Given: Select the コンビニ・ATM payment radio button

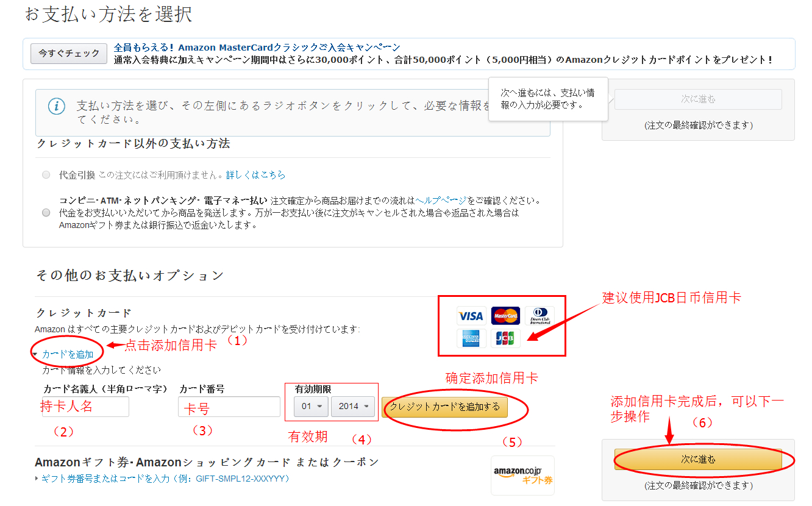Looking at the screenshot, I should tap(46, 213).
